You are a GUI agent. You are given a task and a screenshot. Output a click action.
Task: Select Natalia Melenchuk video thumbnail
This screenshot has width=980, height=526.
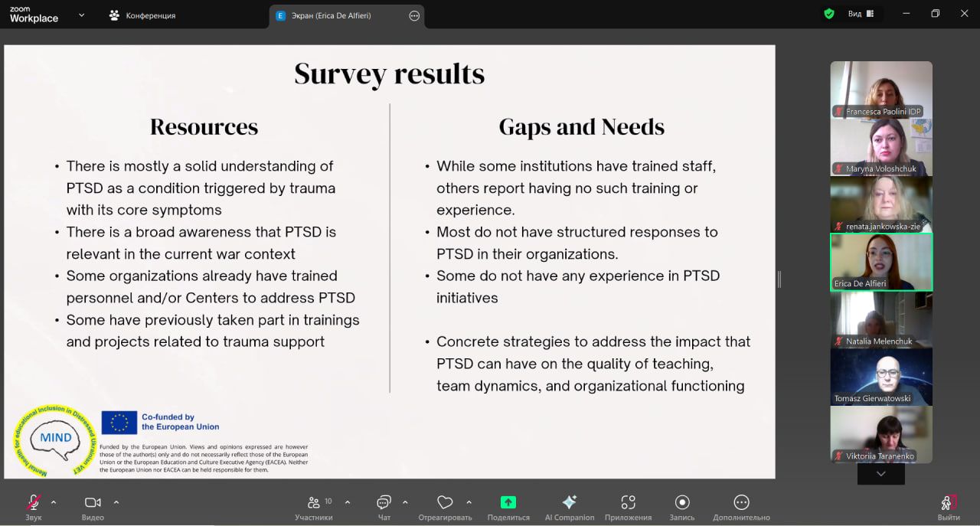[881, 319]
